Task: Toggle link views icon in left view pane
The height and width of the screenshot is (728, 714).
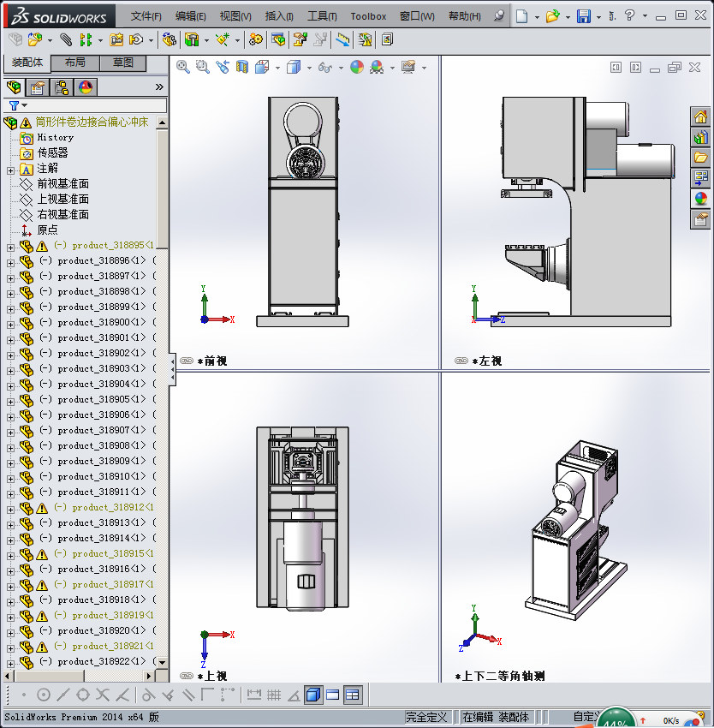Action: click(x=461, y=361)
